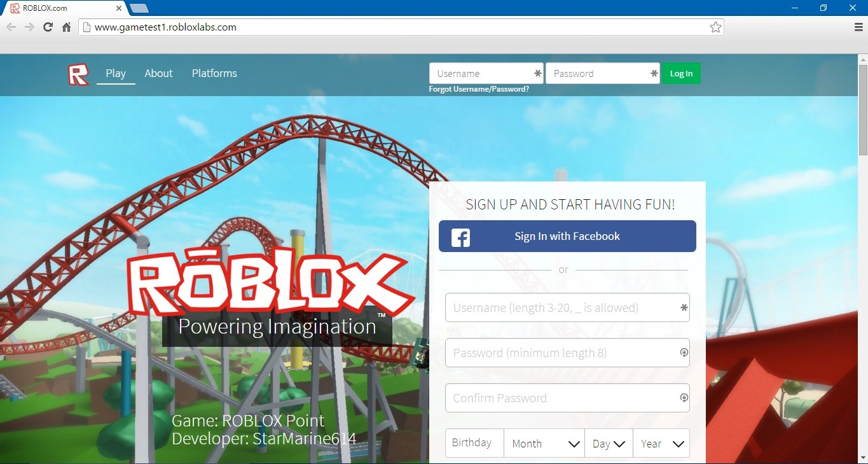Click the green Log In button
The height and width of the screenshot is (464, 868).
coord(681,73)
